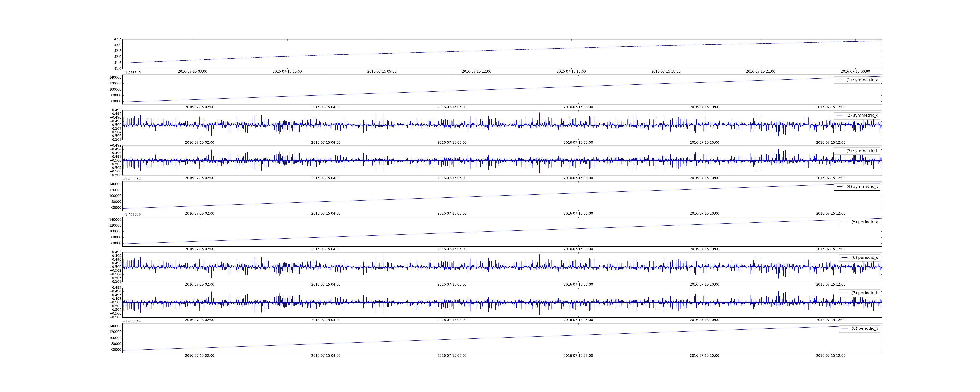The width and height of the screenshot is (980, 392).
Task: Click the '(1) symmetric_a' legend label
Action: click(862, 80)
